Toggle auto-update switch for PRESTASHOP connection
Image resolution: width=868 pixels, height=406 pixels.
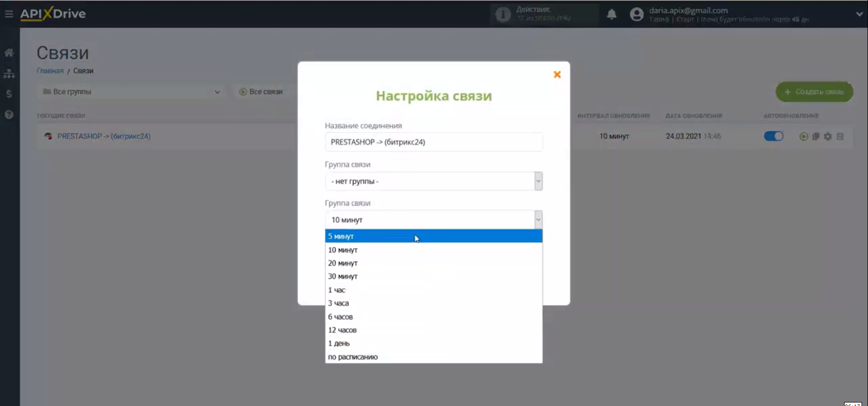point(773,136)
